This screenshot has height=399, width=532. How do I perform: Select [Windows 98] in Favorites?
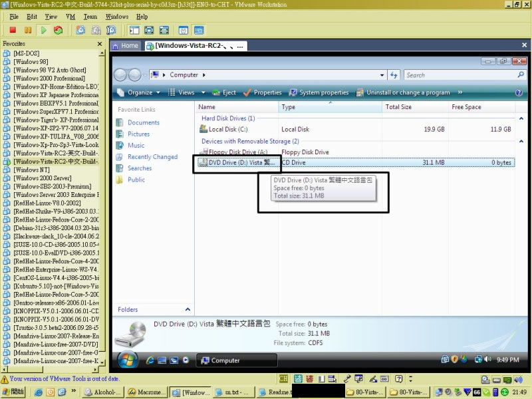click(31, 62)
